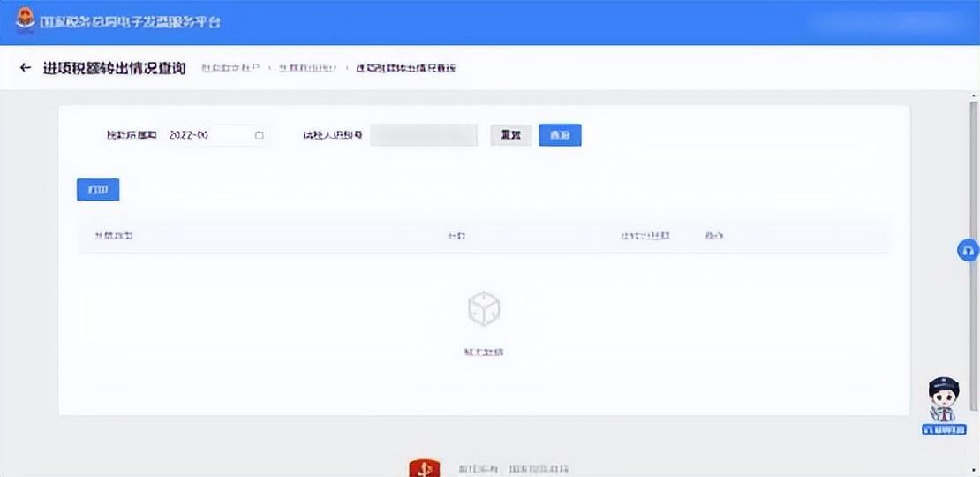The height and width of the screenshot is (477, 980).
Task: Click the first column header of the table
Action: [x=114, y=236]
